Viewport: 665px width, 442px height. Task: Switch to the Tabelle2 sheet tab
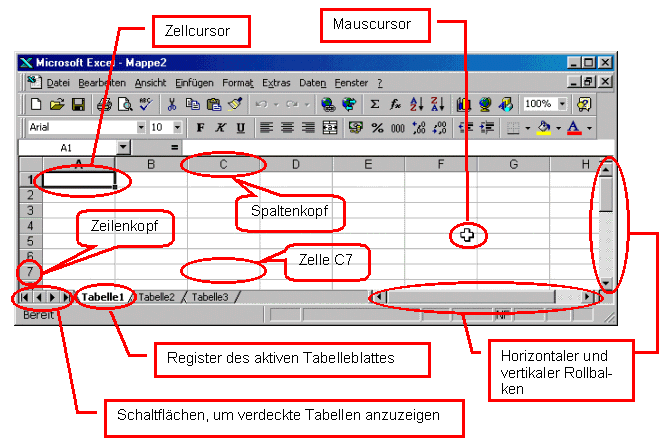click(x=156, y=297)
